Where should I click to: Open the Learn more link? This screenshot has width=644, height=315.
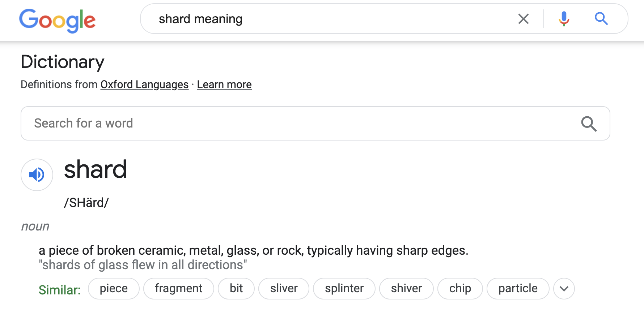point(224,85)
